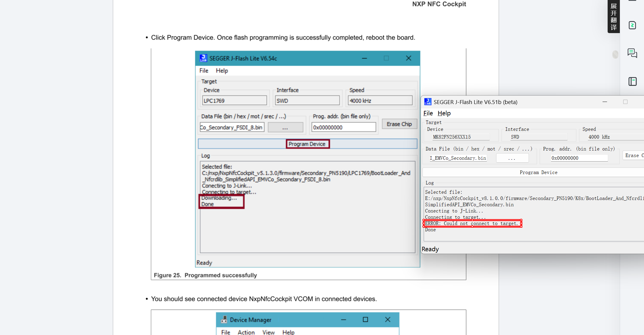Click the notebook panel icon in sidebar

[632, 81]
